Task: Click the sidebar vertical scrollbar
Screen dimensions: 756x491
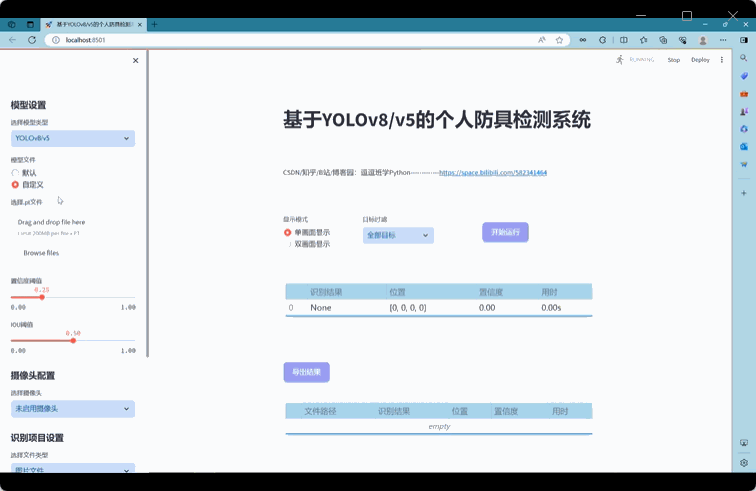Action: 148,204
